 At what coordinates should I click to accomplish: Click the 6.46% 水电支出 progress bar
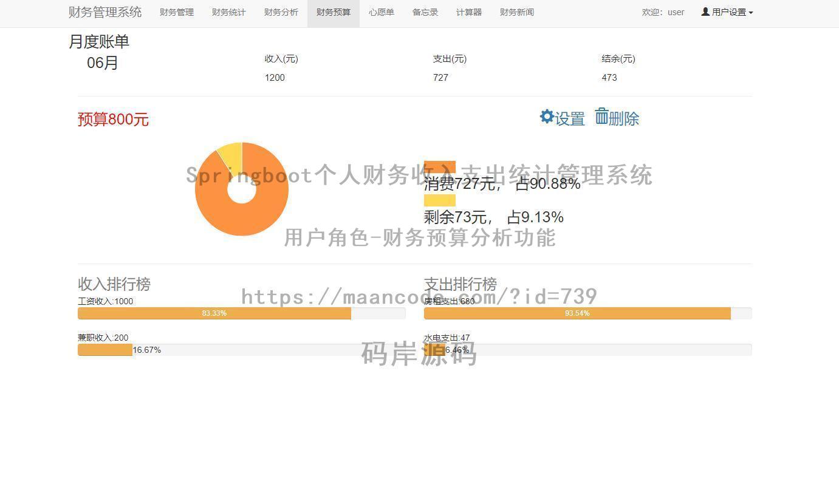pyautogui.click(x=434, y=350)
